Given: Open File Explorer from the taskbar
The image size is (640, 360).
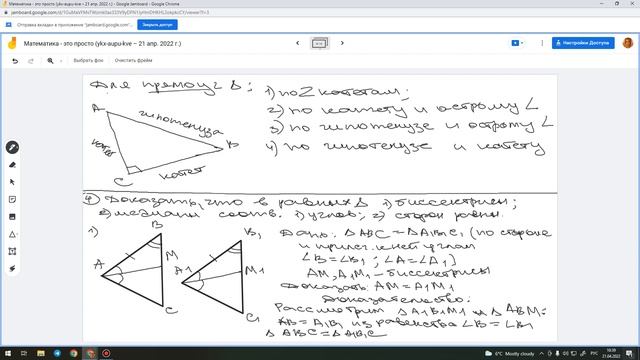Looking at the screenshot, I should 41,353.
